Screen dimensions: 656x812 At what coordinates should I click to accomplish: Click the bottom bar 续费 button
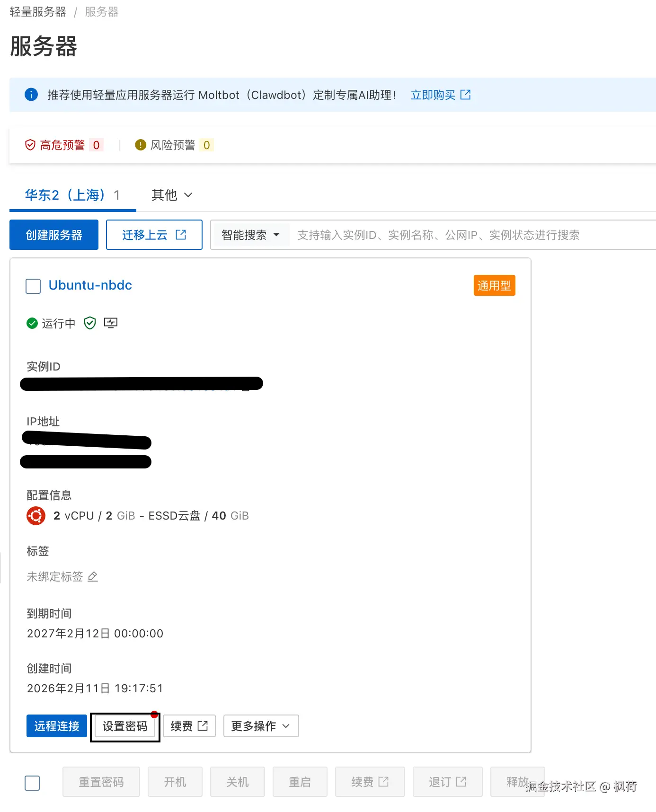click(370, 782)
